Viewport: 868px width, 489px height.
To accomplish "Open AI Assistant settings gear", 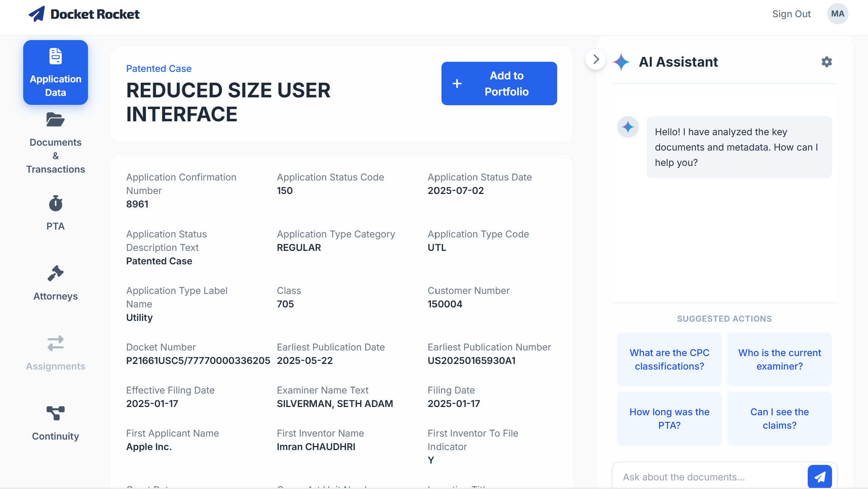I will [x=826, y=62].
